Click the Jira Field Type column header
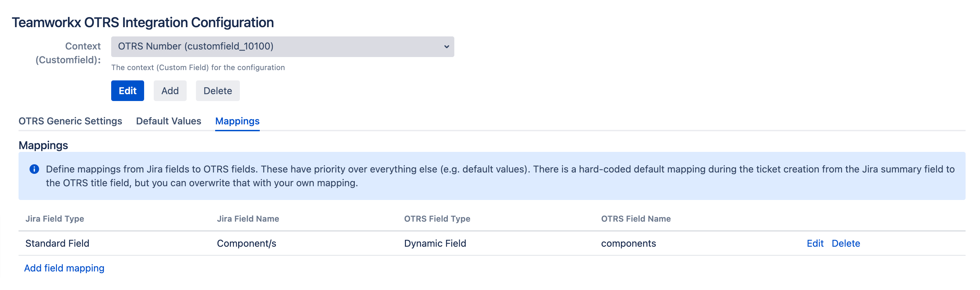This screenshot has width=980, height=290. [x=55, y=219]
